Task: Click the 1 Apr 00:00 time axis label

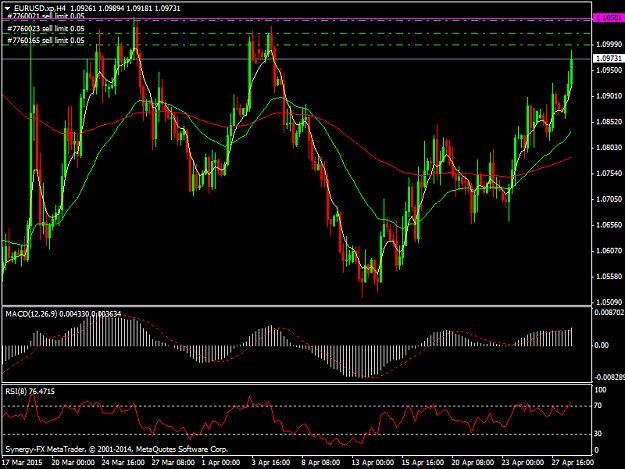Action: pos(221,463)
